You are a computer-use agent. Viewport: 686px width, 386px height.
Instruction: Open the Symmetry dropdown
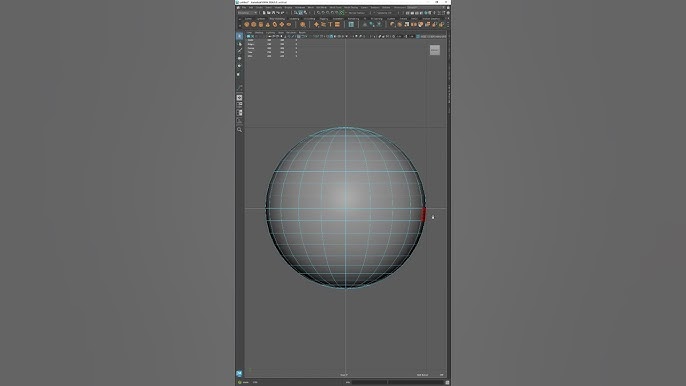pos(384,13)
